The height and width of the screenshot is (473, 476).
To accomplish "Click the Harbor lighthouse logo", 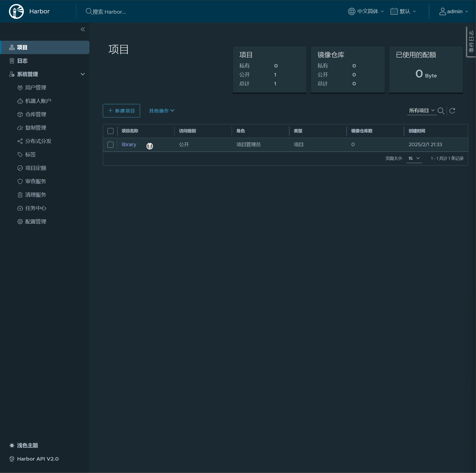I will pos(16,11).
